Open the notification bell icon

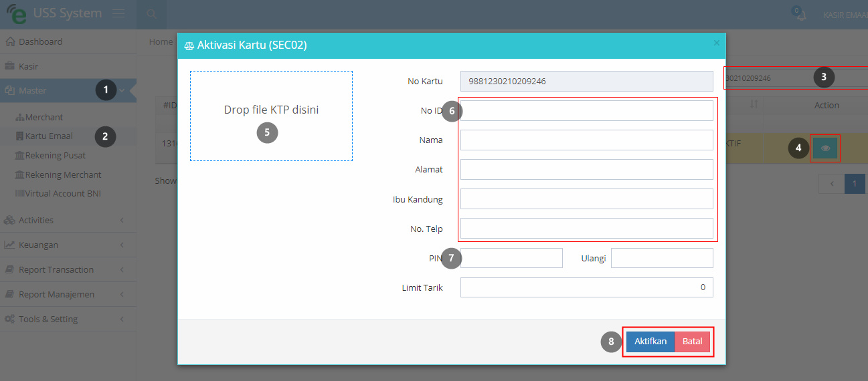tap(799, 15)
